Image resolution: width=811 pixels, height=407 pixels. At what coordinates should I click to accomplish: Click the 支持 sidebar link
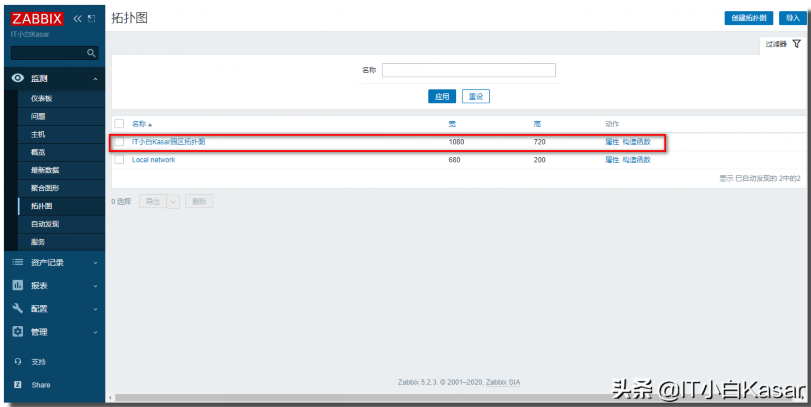coord(38,361)
